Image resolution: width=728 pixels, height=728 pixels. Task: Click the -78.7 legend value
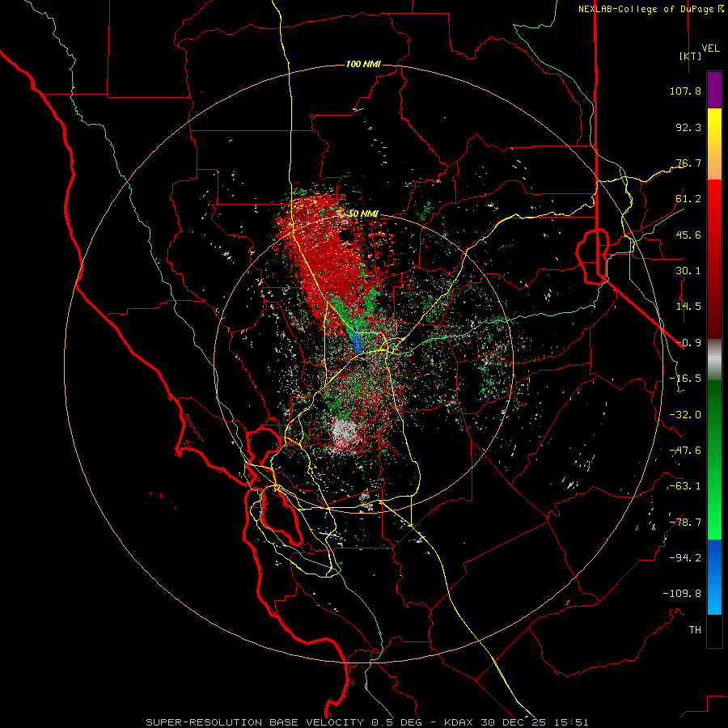pos(685,523)
